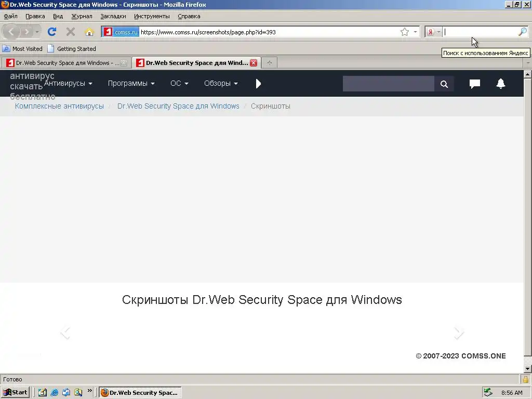Viewport: 532px width, 399px height.
Task: Click the 8:56 AM clock
Action: (512, 393)
